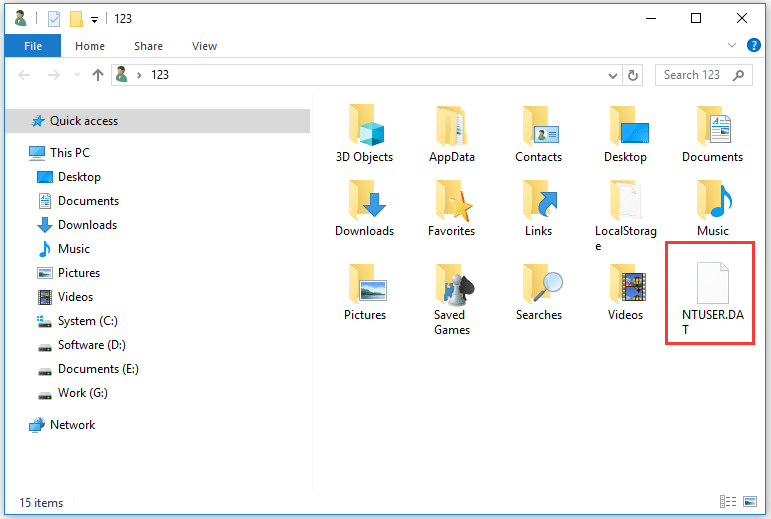Image resolution: width=771 pixels, height=519 pixels.
Task: Switch to the View ribbon tab
Action: click(204, 46)
